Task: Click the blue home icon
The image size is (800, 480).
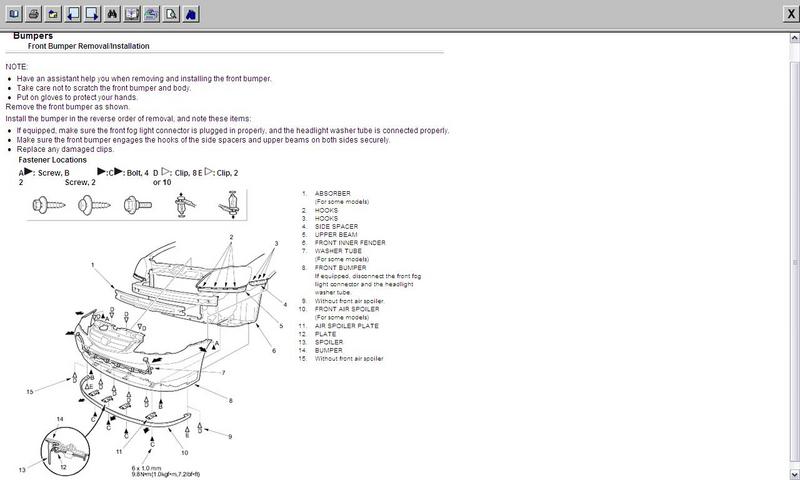Action: coord(191,14)
